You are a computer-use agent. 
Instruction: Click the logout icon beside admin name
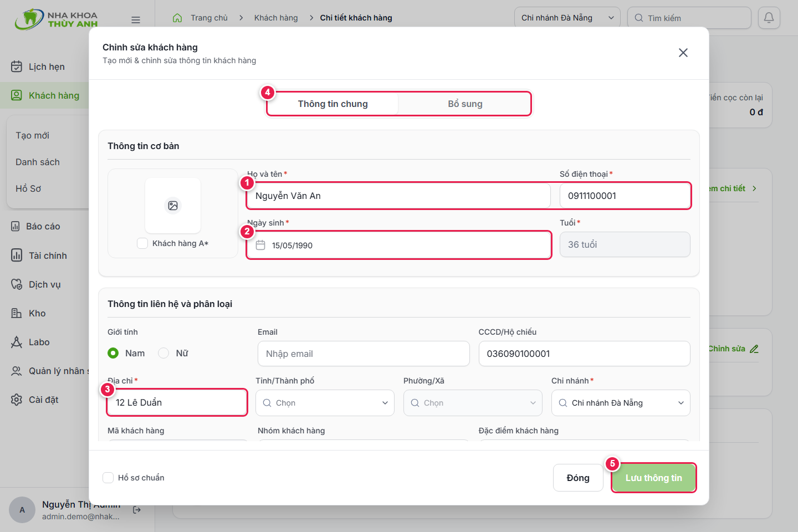pos(137,510)
